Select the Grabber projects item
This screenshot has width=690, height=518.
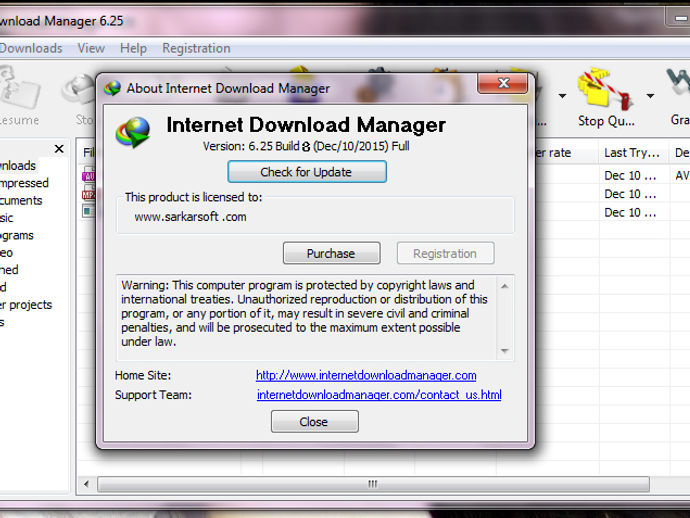(26, 305)
